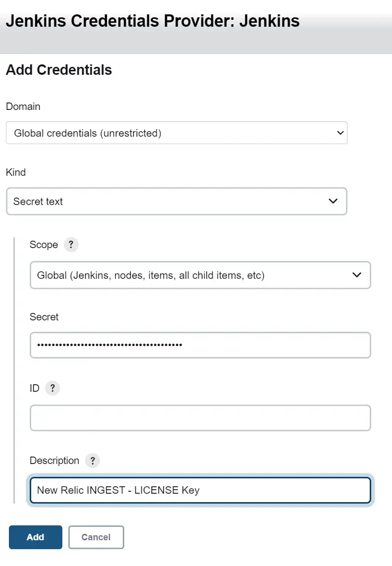Click the Scope label text

[44, 245]
